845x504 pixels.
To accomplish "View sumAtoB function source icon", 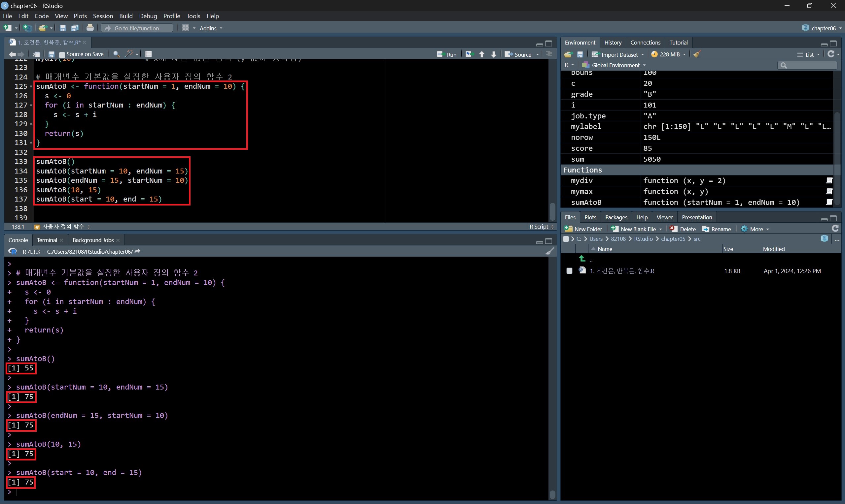I will click(829, 202).
